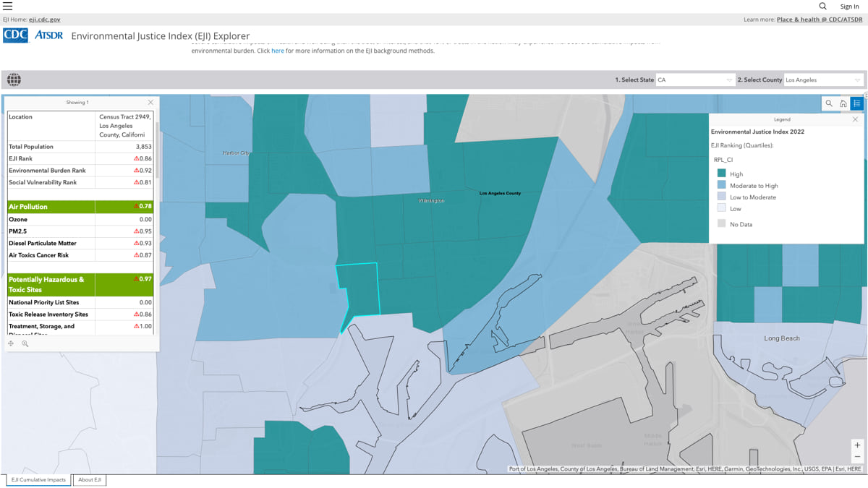Click the popup panel scrollbar
Image resolution: width=868 pixels, height=488 pixels.
point(157,152)
